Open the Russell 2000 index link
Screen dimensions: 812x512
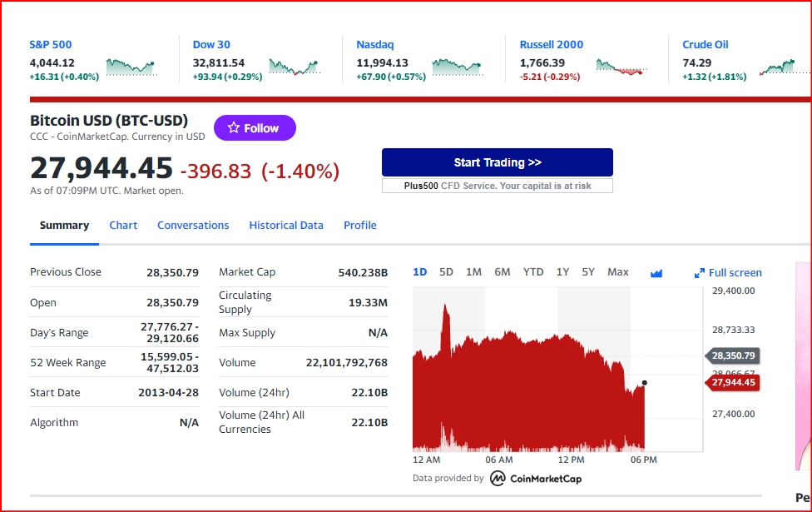(552, 45)
